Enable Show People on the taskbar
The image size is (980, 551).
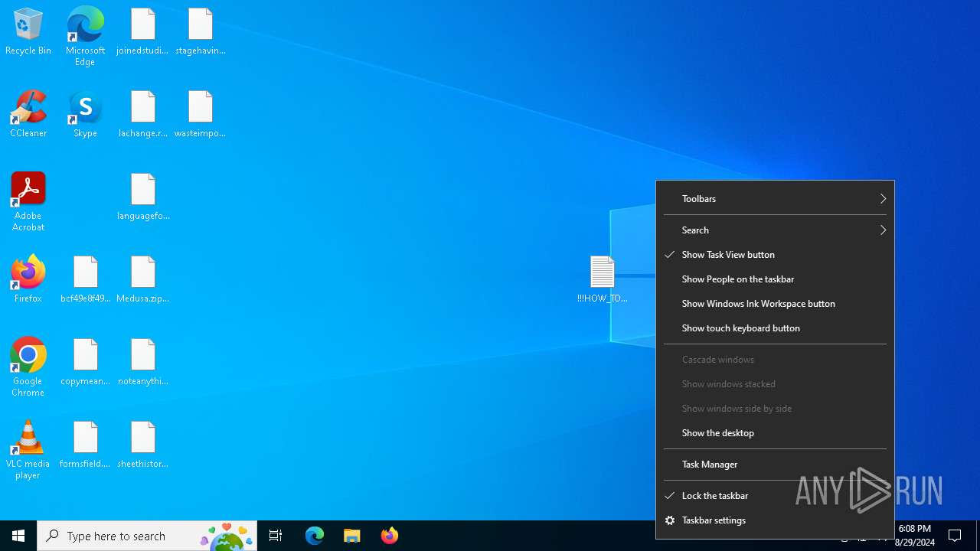point(775,279)
